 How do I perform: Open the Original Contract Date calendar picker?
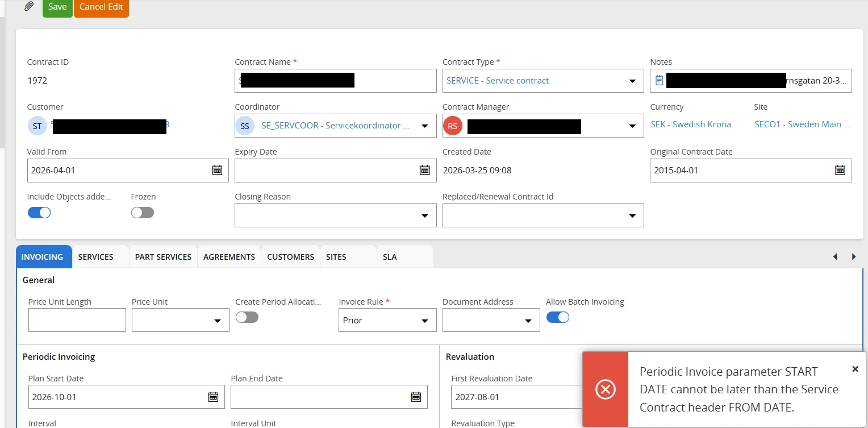(840, 170)
